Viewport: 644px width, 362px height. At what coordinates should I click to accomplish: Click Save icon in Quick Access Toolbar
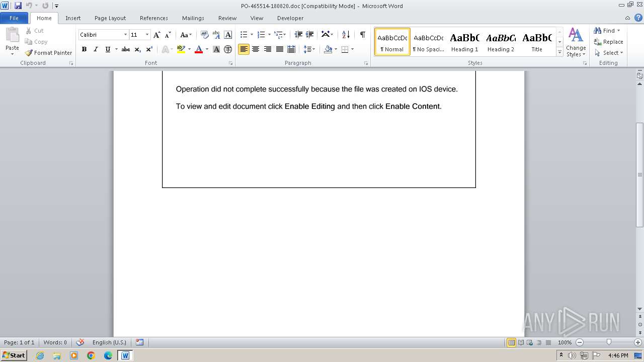pos(18,6)
